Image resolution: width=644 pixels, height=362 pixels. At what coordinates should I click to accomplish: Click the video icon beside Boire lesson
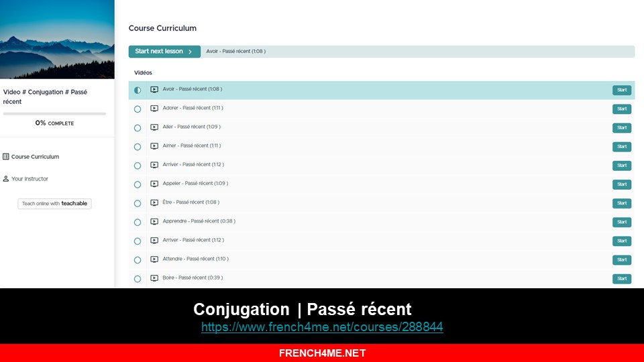(x=154, y=278)
